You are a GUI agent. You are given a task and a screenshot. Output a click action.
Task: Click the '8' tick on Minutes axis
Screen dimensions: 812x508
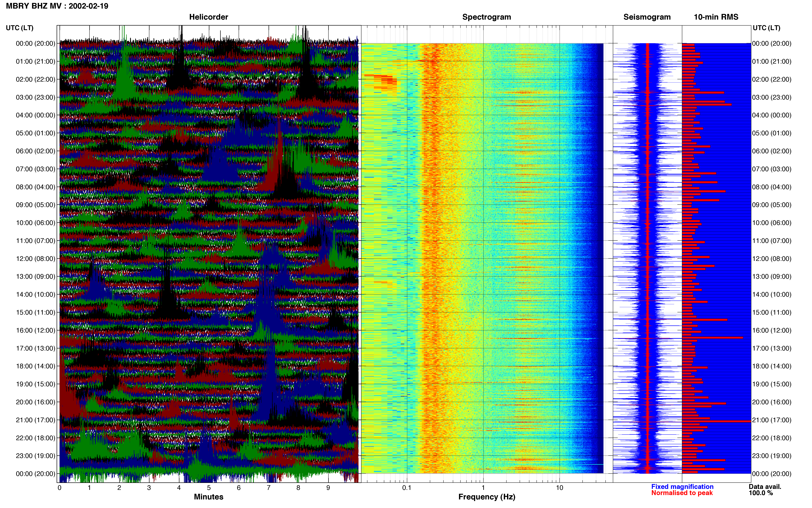298,488
